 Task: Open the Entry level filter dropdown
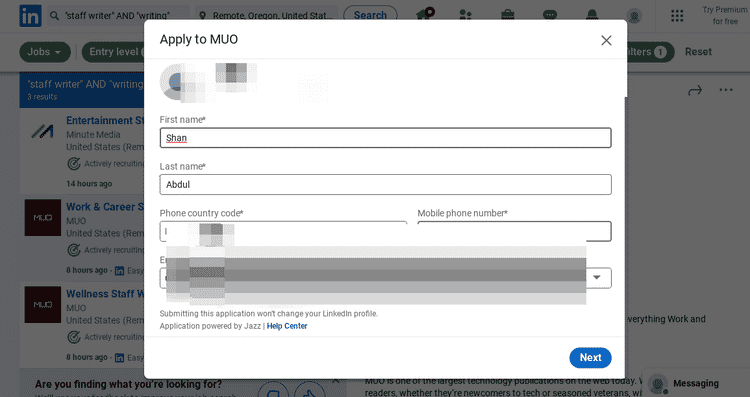coord(113,52)
